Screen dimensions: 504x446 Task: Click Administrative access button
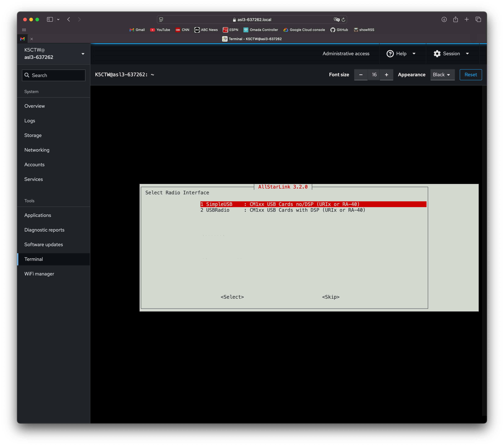pyautogui.click(x=346, y=54)
